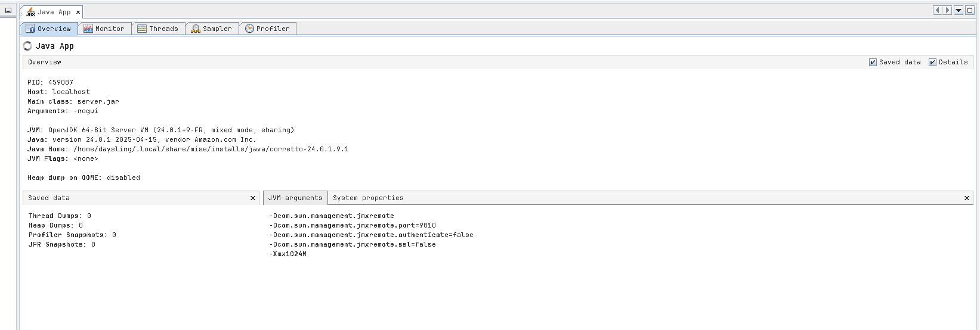Image resolution: width=980 pixels, height=330 pixels.
Task: Open the Java App document tab
Action: 54,12
